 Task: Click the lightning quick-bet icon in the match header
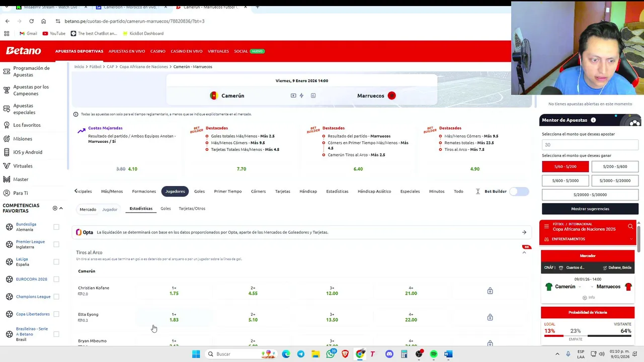[301, 96]
